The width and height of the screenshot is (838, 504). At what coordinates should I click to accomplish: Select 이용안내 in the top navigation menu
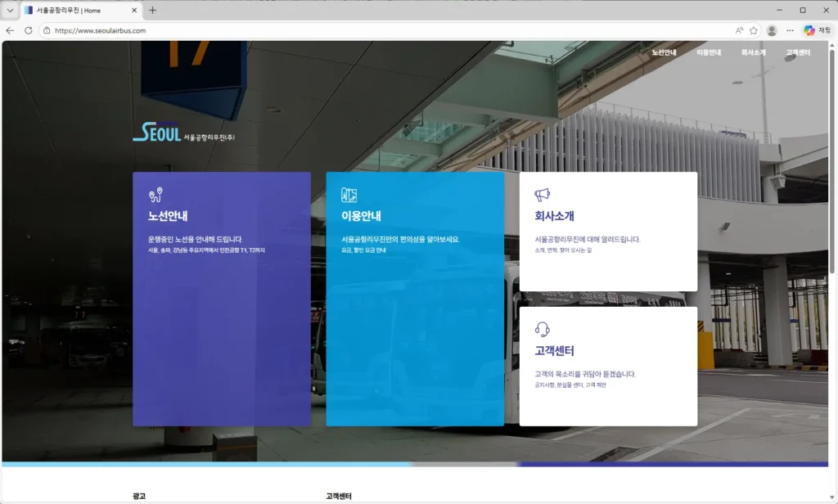point(709,52)
